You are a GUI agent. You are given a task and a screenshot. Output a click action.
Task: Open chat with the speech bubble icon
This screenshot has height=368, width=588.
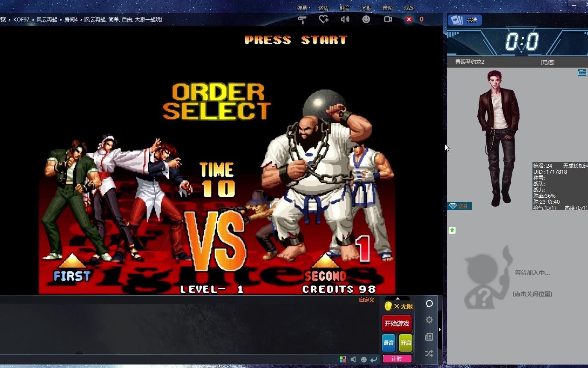point(429,303)
